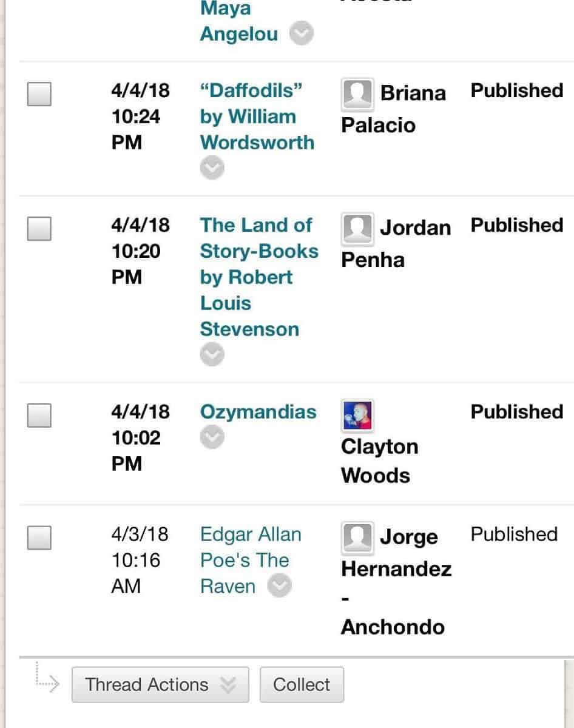Click Jorge Hernandez-Anchondo's avatar icon
Image resolution: width=574 pixels, height=728 pixels.
tap(357, 537)
